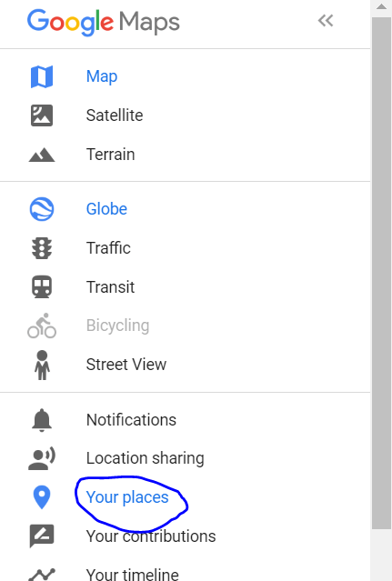Enable the Transit layer
Viewport: 392px width, 581px height.
(110, 287)
